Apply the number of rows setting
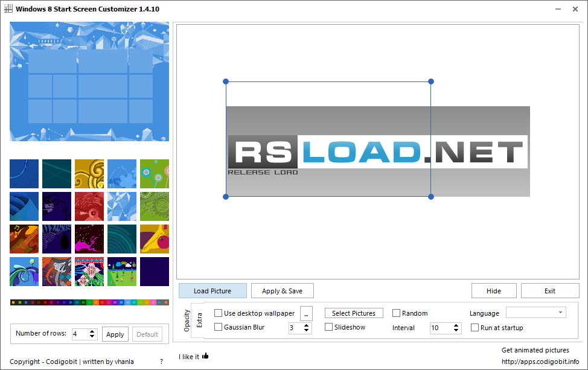 click(115, 334)
